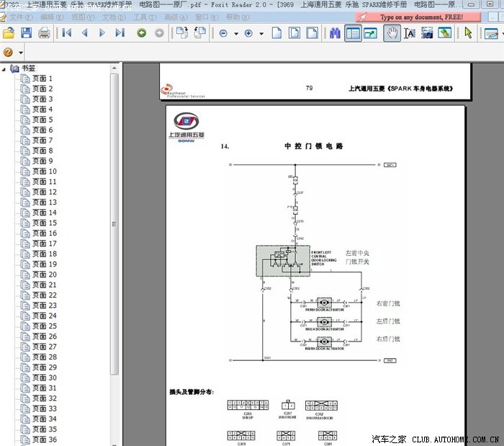Activate the snapshot camera tool
The width and height of the screenshot is (504, 446).
coord(427,33)
